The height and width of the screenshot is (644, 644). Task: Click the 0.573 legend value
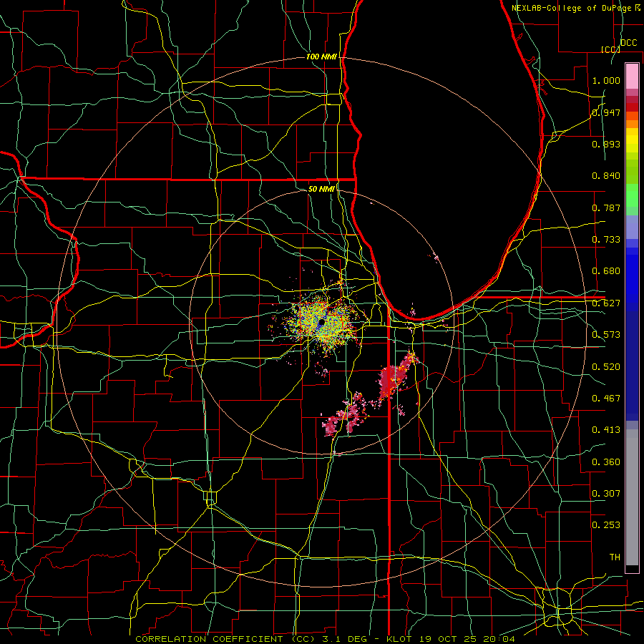pyautogui.click(x=606, y=335)
